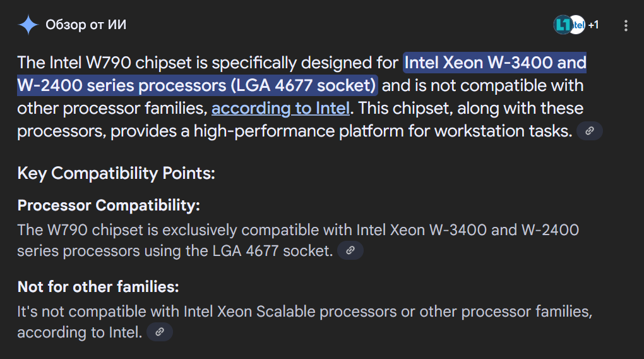Click highlighted "W-2400 series processors (LGA 4677 socket)"
This screenshot has height=359, width=644.
pyautogui.click(x=197, y=85)
